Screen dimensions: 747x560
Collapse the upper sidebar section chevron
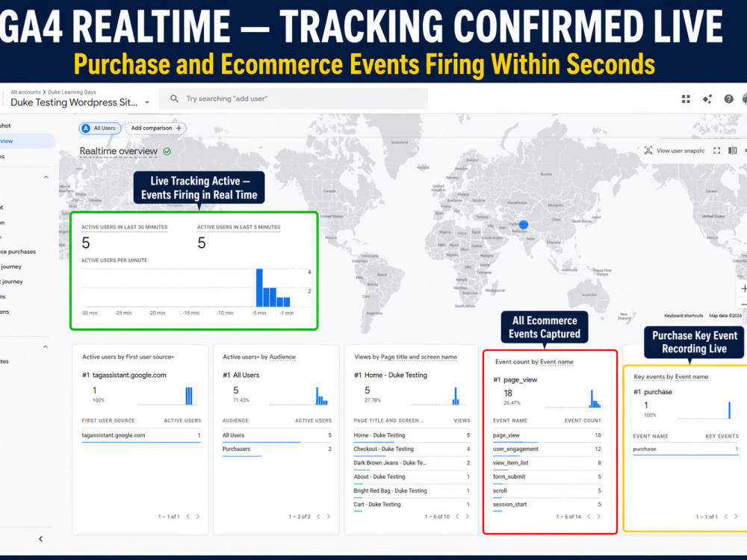pyautogui.click(x=46, y=177)
